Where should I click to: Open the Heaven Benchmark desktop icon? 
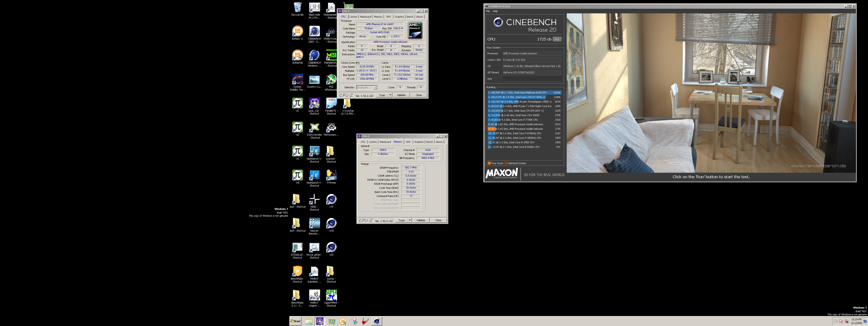pos(314,226)
